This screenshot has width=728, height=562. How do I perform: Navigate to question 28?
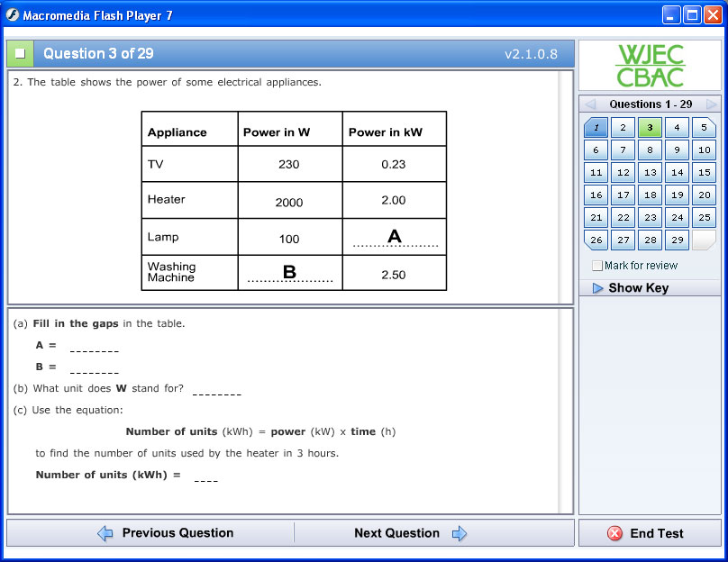pyautogui.click(x=650, y=240)
